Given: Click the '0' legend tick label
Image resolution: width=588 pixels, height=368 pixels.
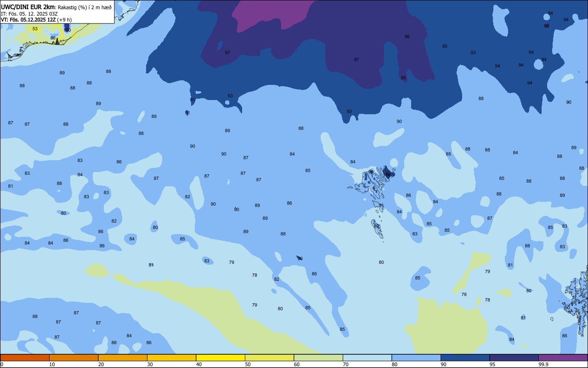Looking at the screenshot, I should [x=2, y=364].
